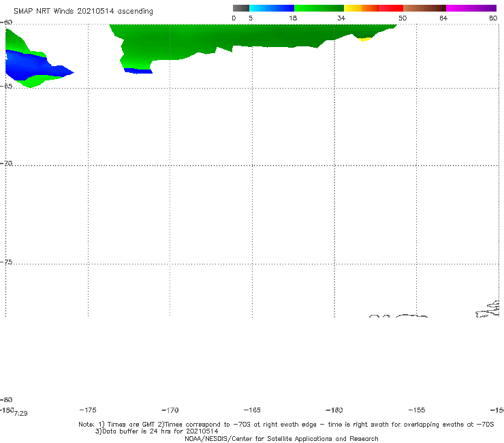Click the small yellow high-wind patch
Viewport: 504px width, 443px height.
pyautogui.click(x=364, y=40)
